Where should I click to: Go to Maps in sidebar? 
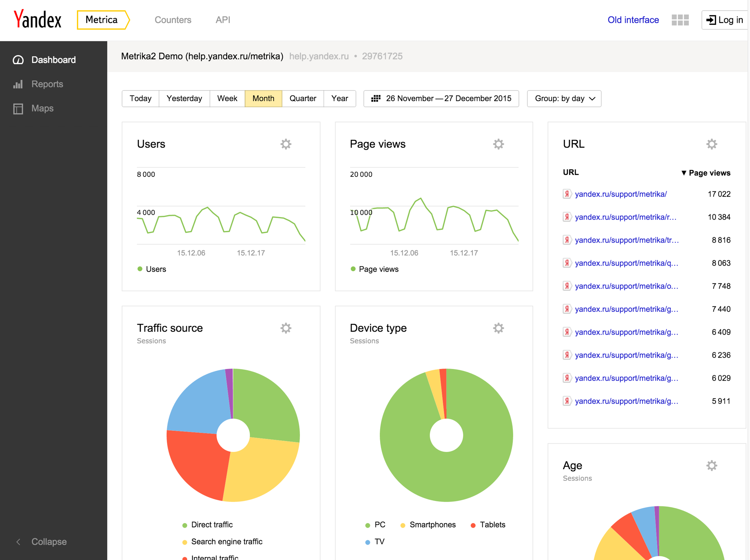point(53,109)
